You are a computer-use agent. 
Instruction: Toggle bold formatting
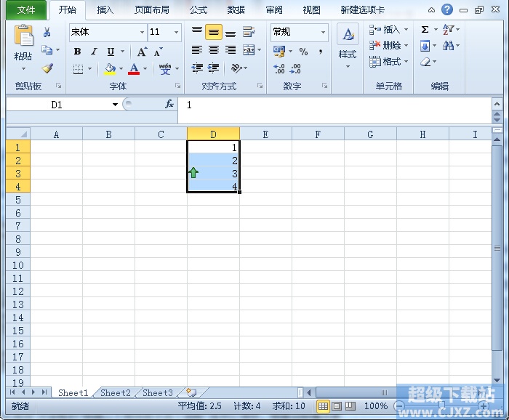77,52
